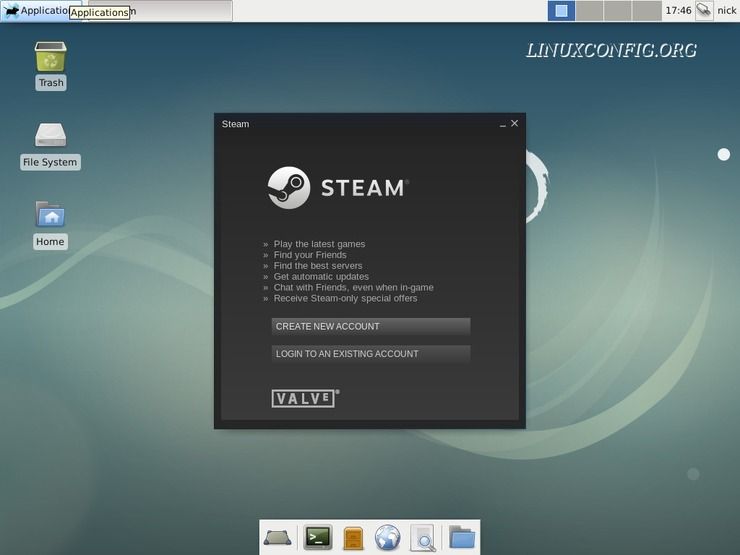Viewport: 740px width, 555px height.
Task: Open the file manager cabinet icon in dock
Action: point(352,538)
